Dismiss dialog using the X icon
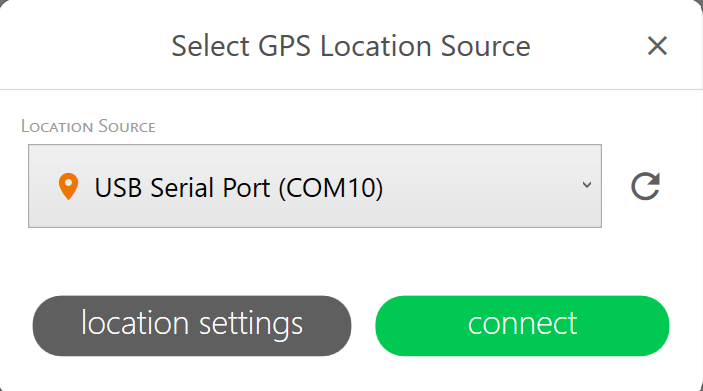The image size is (703, 391). point(657,46)
